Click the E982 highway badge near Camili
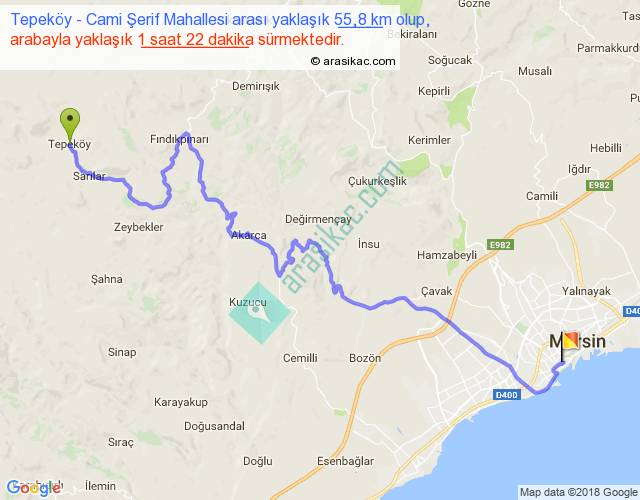 [x=599, y=185]
